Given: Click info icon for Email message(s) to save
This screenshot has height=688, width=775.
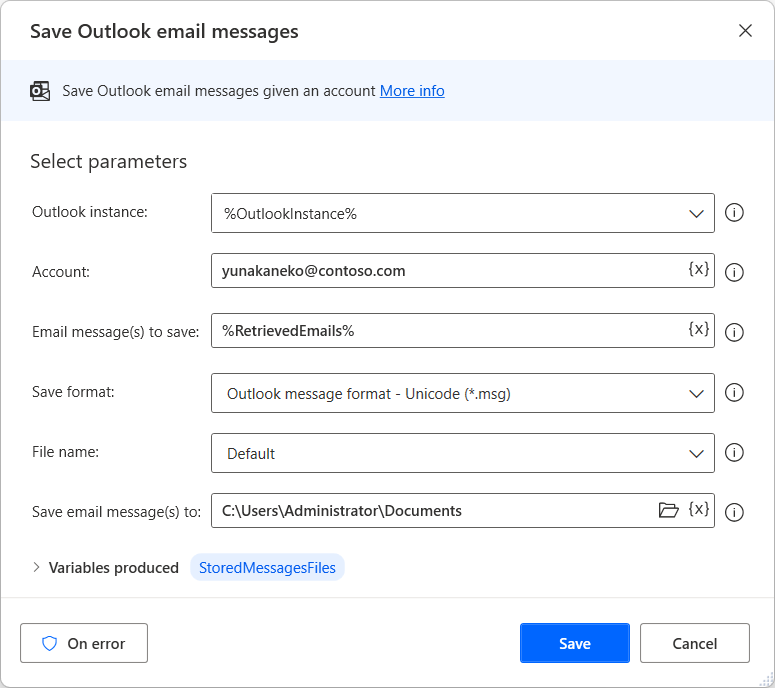Looking at the screenshot, I should point(734,332).
